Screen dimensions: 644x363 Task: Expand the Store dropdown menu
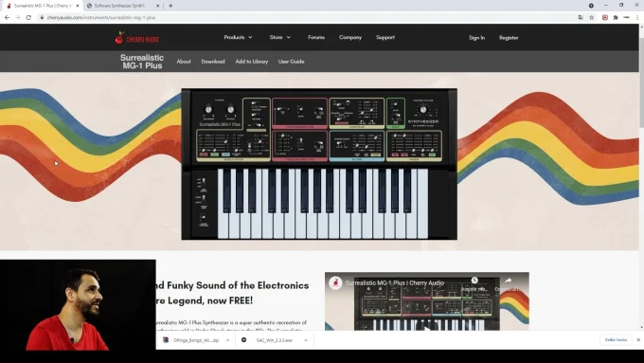click(x=280, y=37)
